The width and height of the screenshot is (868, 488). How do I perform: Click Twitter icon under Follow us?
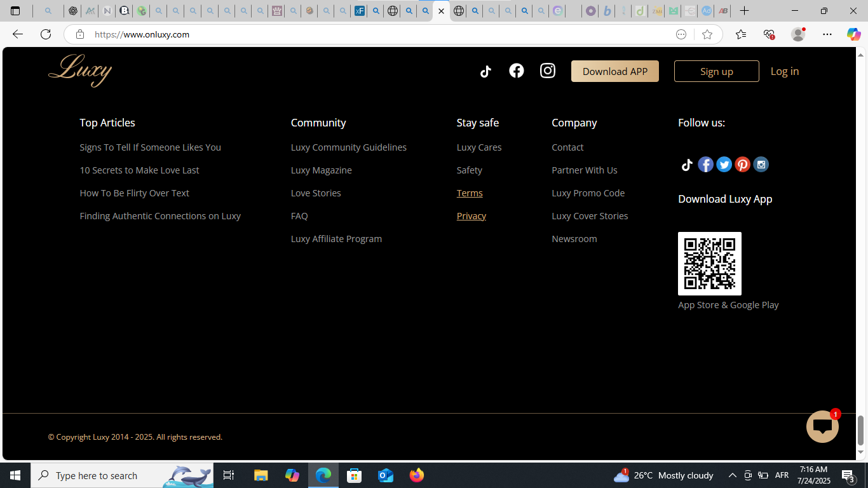[x=724, y=165]
